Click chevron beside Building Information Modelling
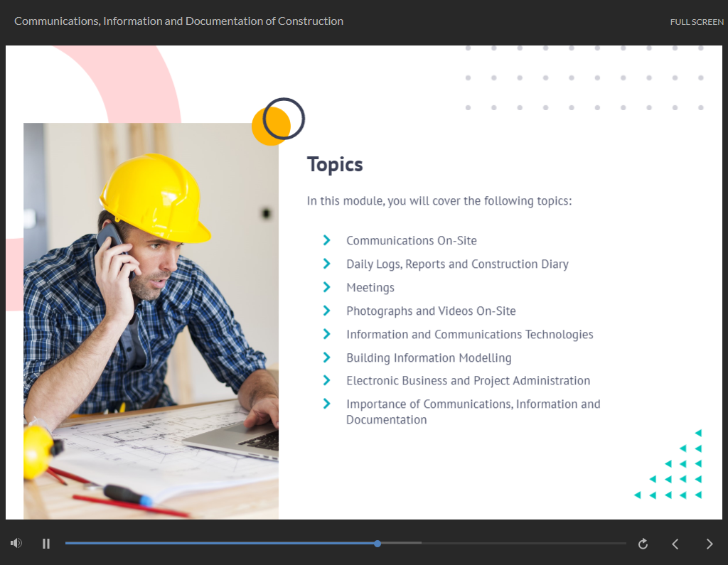This screenshot has width=728, height=565. [x=327, y=357]
